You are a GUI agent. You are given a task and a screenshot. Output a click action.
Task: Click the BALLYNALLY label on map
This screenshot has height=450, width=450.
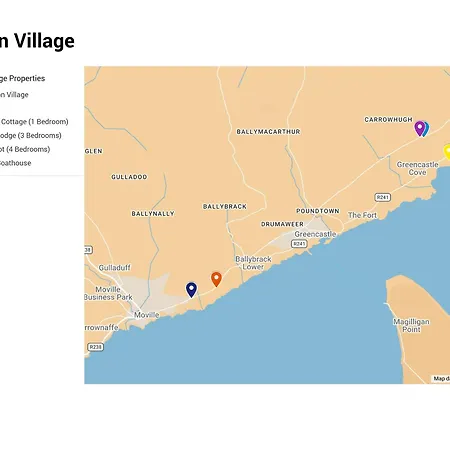[x=153, y=214]
